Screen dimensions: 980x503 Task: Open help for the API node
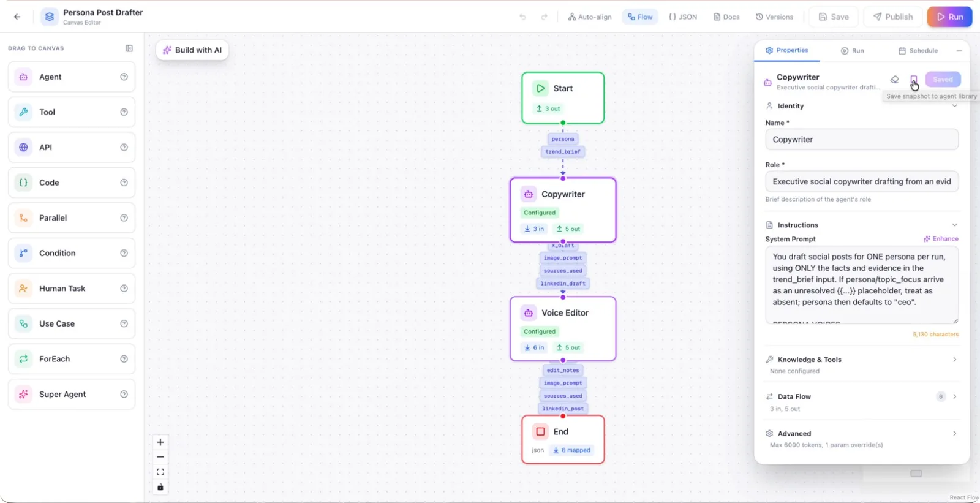coord(124,148)
